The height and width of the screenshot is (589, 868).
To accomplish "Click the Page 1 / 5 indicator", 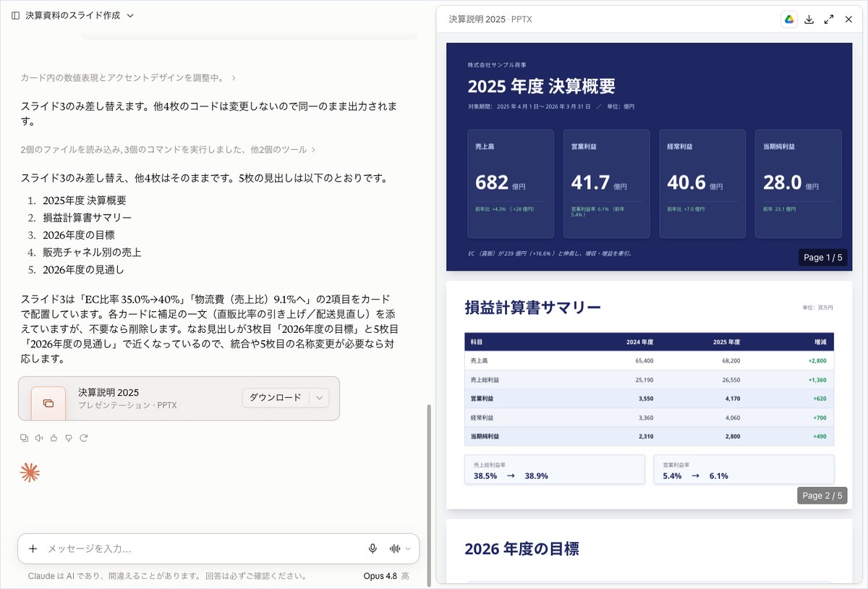I will click(x=822, y=258).
